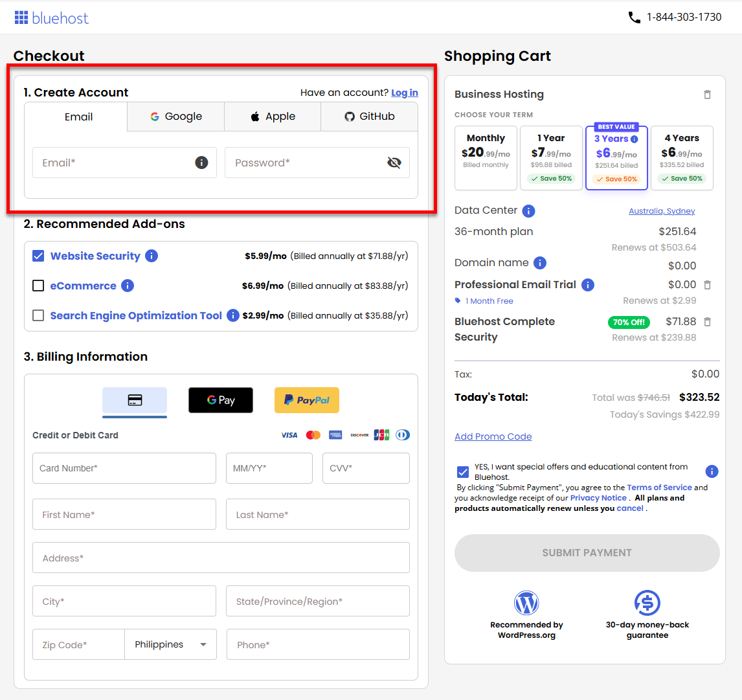Click the Log in link
This screenshot has height=700, width=742.
point(405,93)
